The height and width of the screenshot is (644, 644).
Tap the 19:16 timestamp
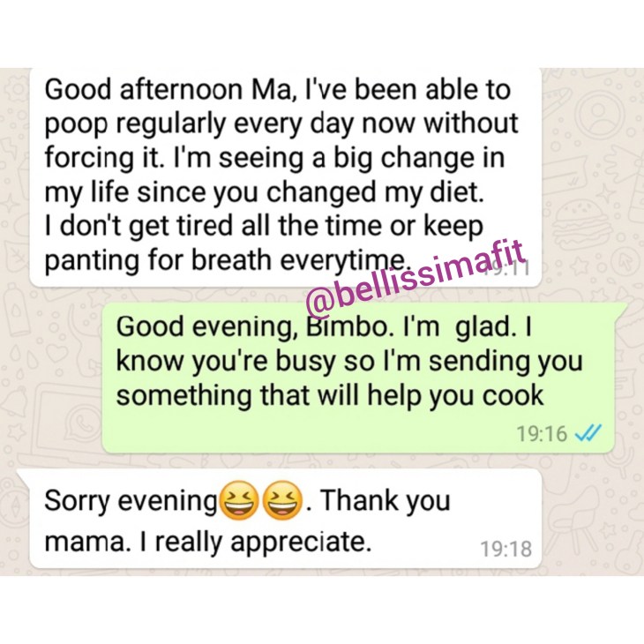pos(542,434)
